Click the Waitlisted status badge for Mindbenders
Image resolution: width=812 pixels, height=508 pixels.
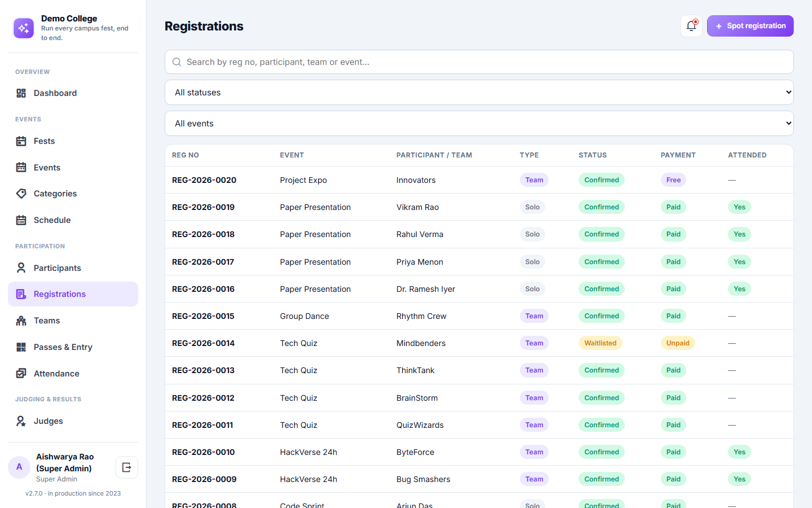[x=601, y=343]
